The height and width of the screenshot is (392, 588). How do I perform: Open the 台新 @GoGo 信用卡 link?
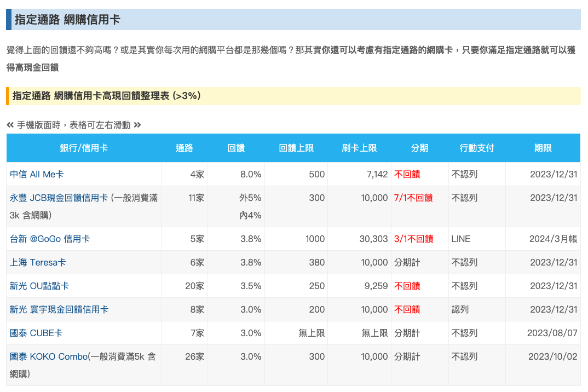[50, 239]
